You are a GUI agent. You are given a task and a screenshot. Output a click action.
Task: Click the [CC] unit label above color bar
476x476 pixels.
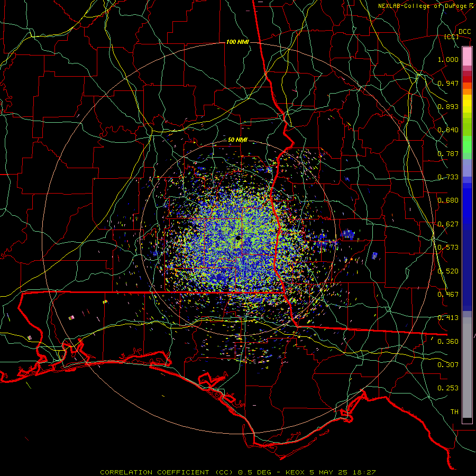click(x=452, y=36)
